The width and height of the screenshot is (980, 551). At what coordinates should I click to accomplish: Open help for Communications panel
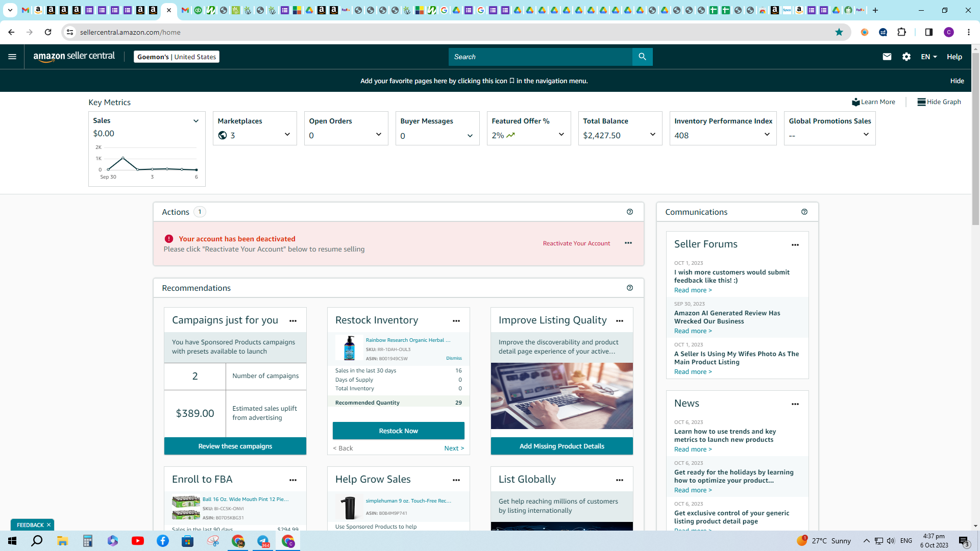pos(804,212)
